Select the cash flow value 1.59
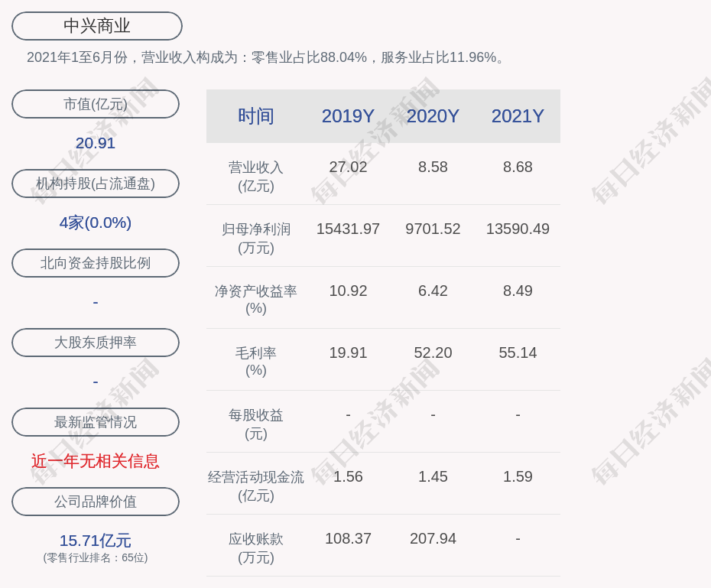 tap(518, 476)
